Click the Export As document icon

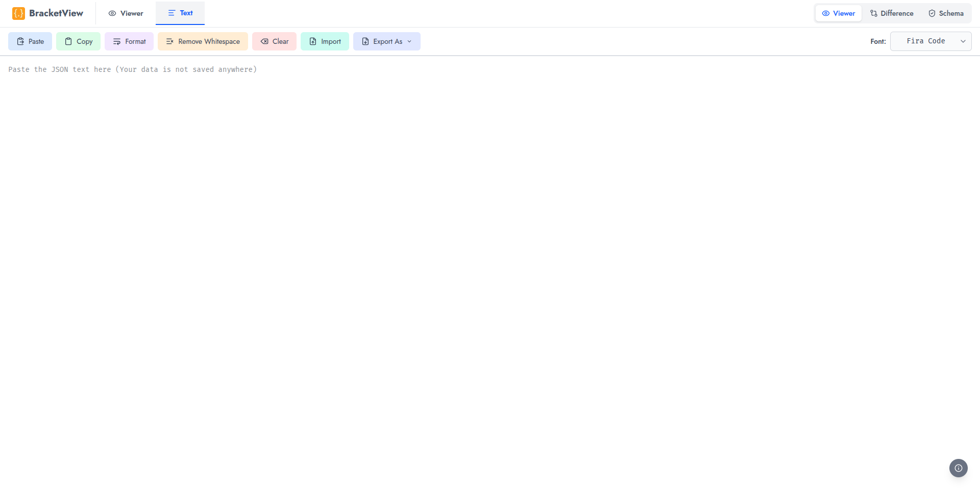pos(365,41)
